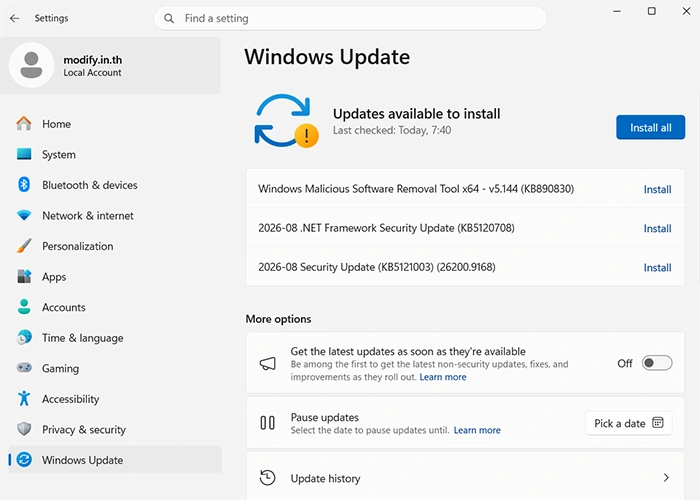Click the Bluetooth icon in sidebar
This screenshot has width=700, height=500.
(24, 185)
